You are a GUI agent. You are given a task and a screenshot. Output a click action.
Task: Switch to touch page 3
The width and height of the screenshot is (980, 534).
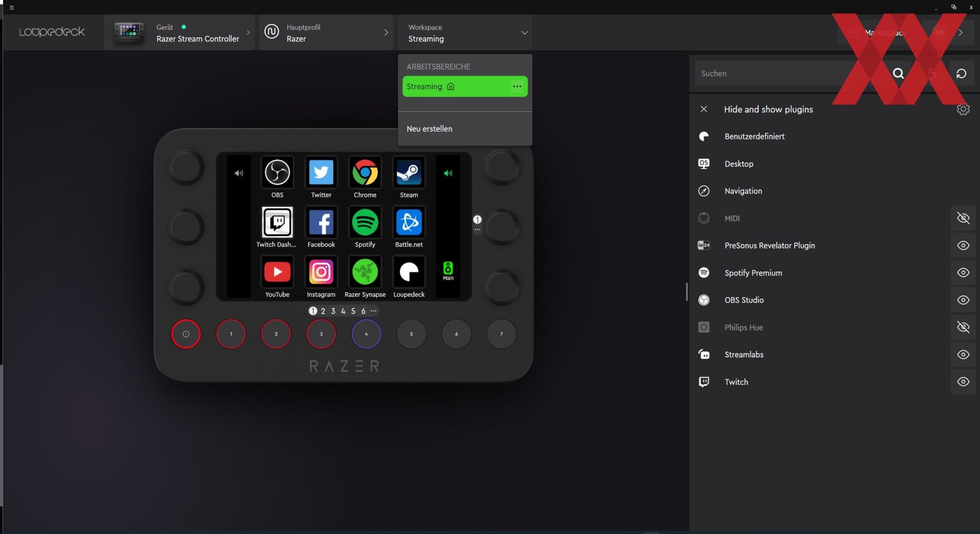(333, 311)
